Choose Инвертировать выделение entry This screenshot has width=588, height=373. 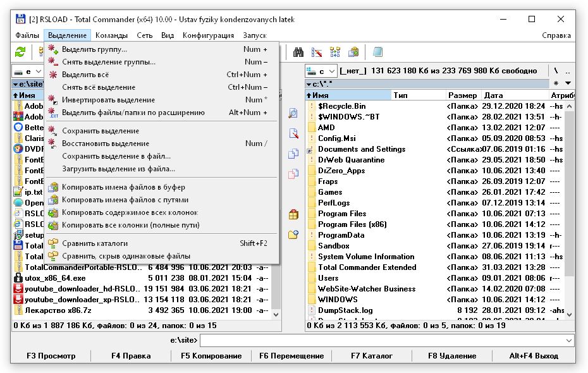[x=162, y=100]
